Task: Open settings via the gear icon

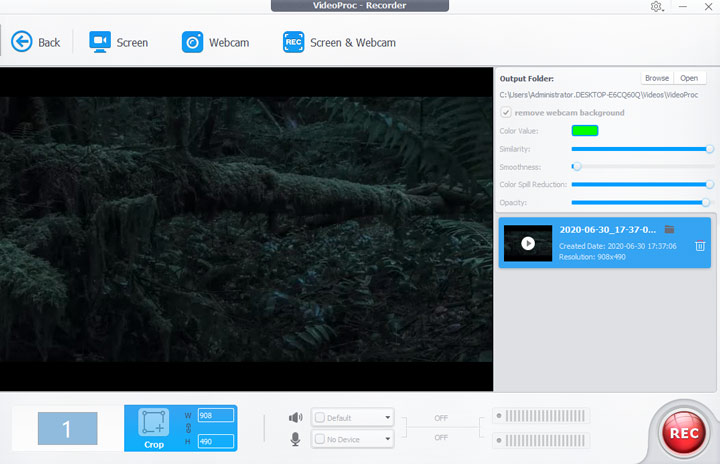Action: click(657, 7)
